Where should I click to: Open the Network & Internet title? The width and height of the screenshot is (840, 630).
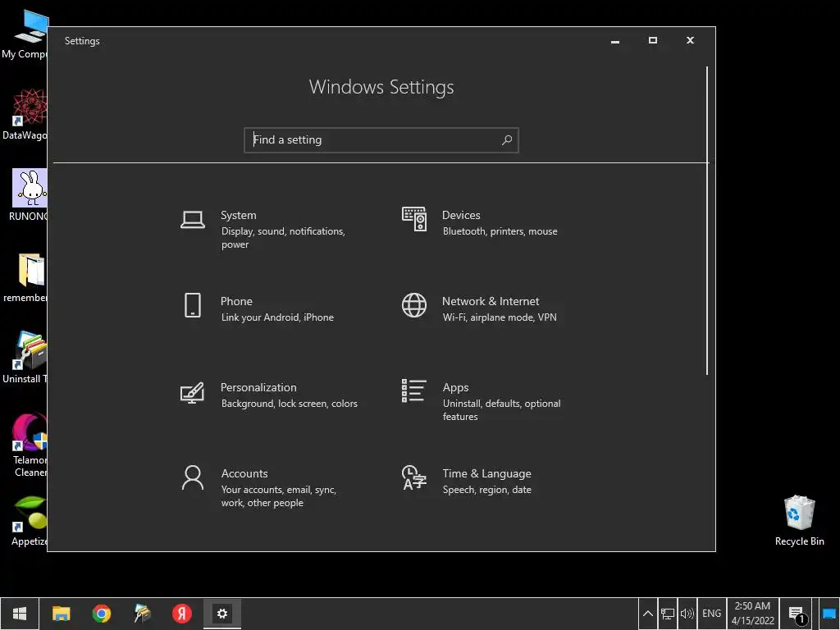click(491, 302)
